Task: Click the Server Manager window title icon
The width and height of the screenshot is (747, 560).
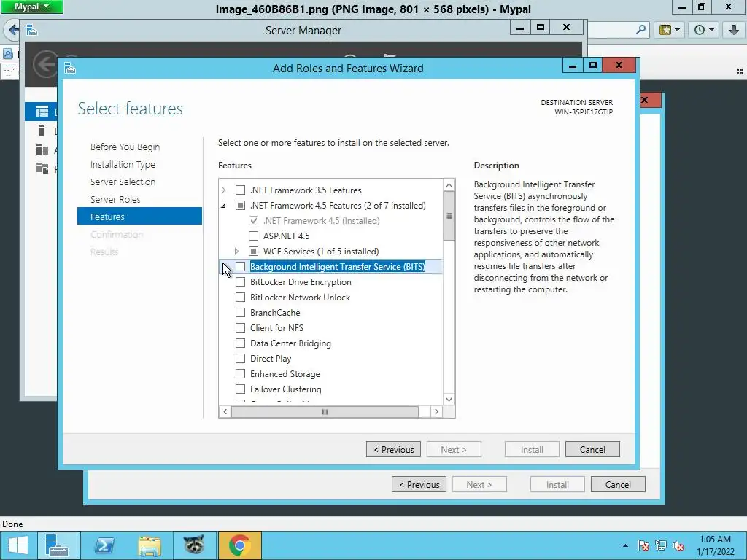Action: [x=32, y=31]
